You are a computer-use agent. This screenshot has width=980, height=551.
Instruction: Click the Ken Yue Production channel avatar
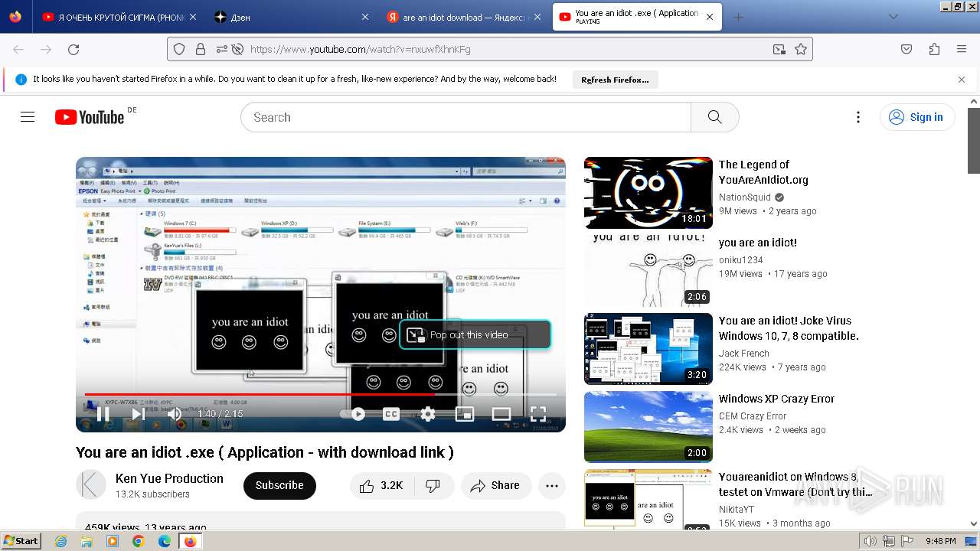pyautogui.click(x=91, y=485)
